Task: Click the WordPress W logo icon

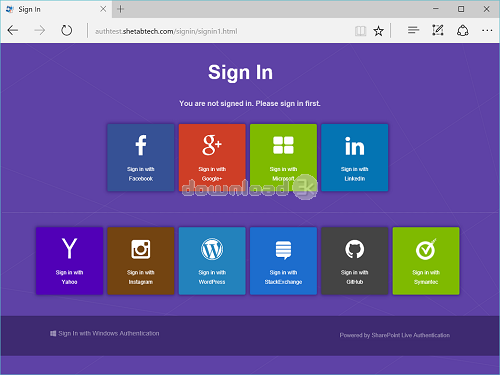Action: (212, 249)
